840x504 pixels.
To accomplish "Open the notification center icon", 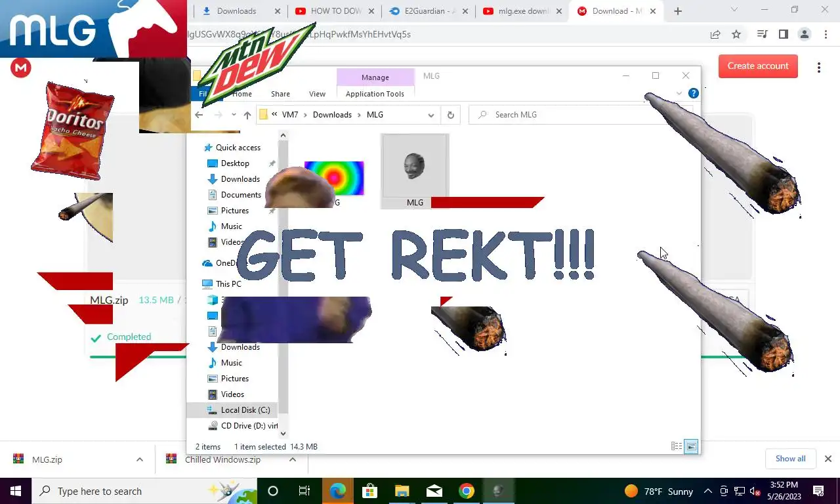I will tap(819, 491).
